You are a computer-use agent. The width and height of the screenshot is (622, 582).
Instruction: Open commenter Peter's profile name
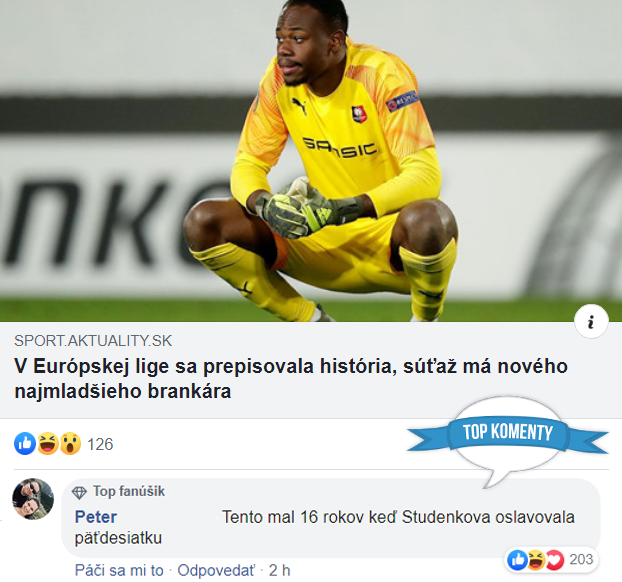pyautogui.click(x=96, y=517)
